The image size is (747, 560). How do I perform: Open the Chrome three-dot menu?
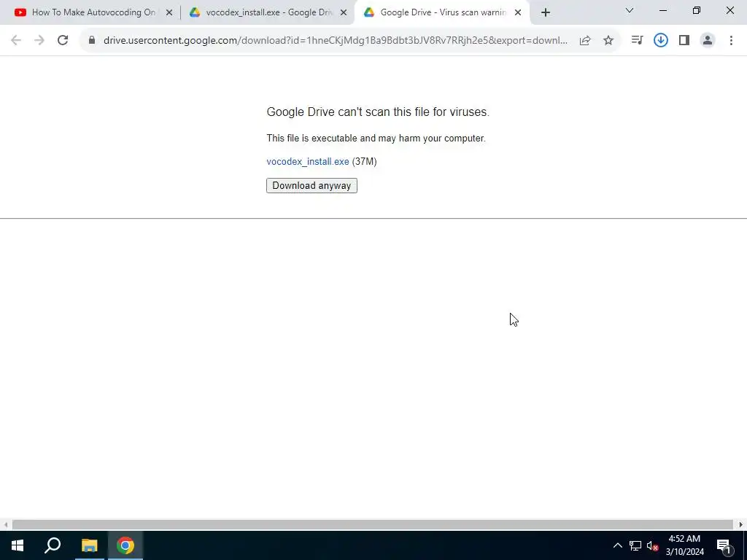coord(731,41)
